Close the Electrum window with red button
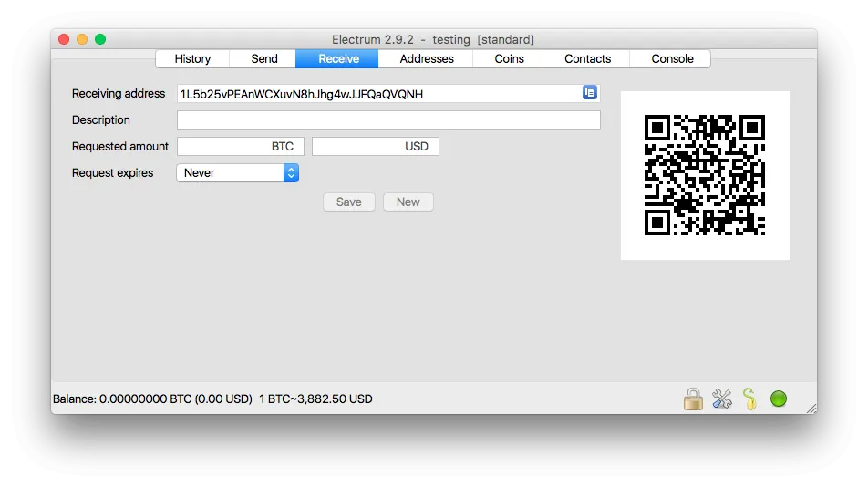This screenshot has width=868, height=487. pyautogui.click(x=64, y=39)
